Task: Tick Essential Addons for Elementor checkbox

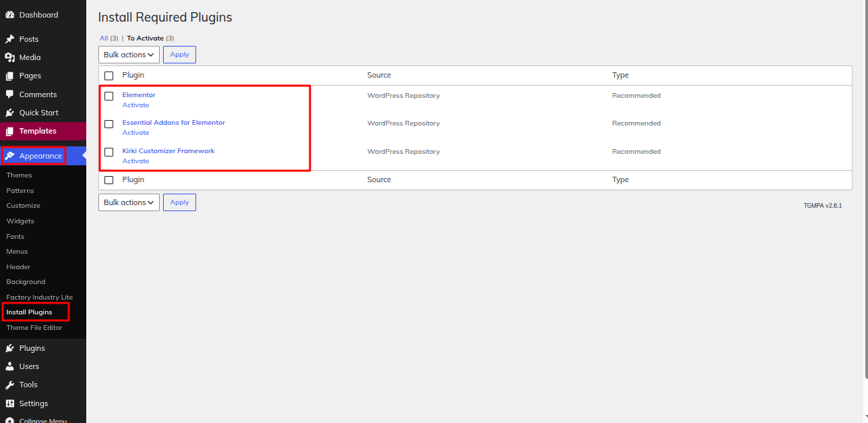Action: click(109, 124)
